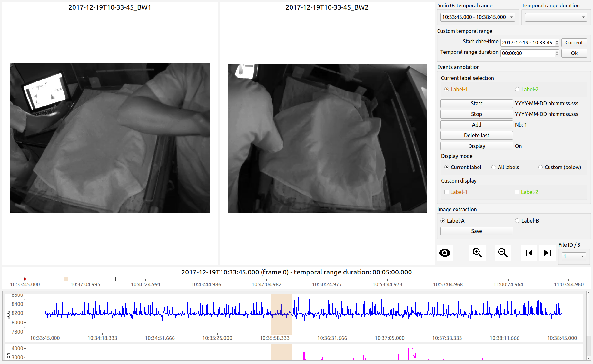Open the Temporal range duration dropdown
The width and height of the screenshot is (593, 364).
tap(556, 17)
